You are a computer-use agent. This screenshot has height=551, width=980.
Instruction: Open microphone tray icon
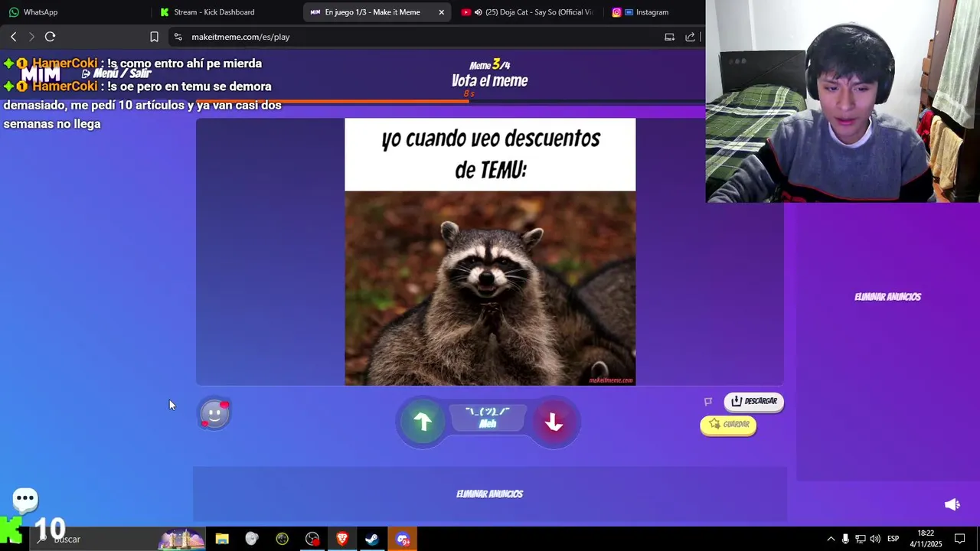click(845, 539)
